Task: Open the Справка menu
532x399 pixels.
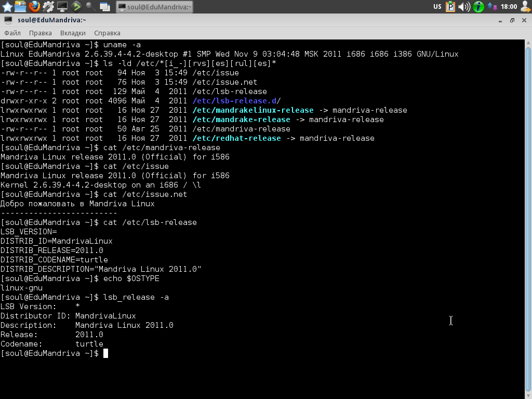Action: pos(107,33)
